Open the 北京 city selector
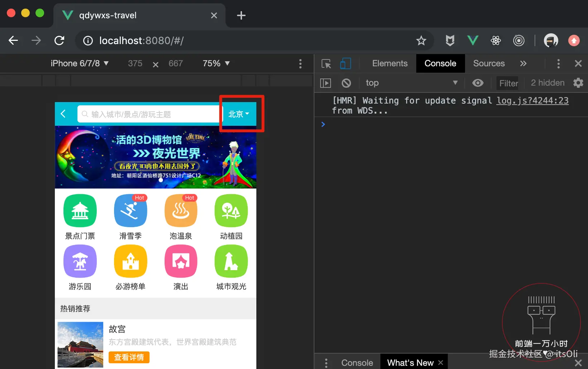Screen dimensions: 588x369 (239, 114)
